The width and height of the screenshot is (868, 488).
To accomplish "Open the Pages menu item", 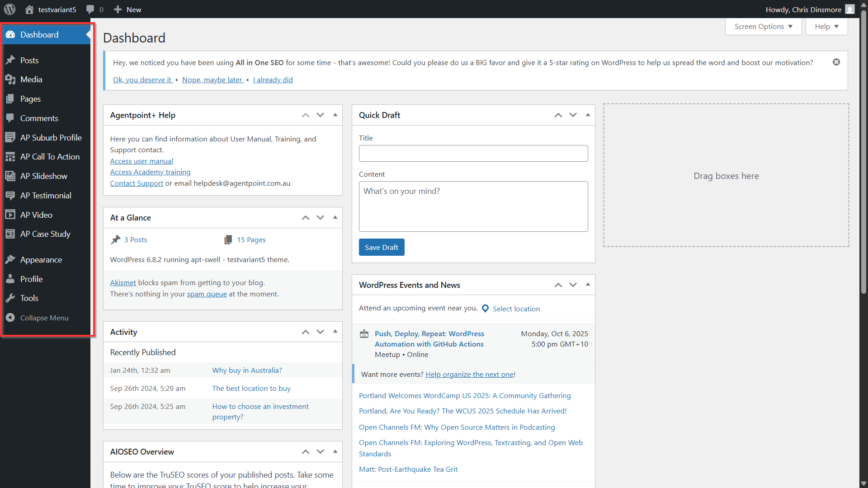I will tap(45, 99).
